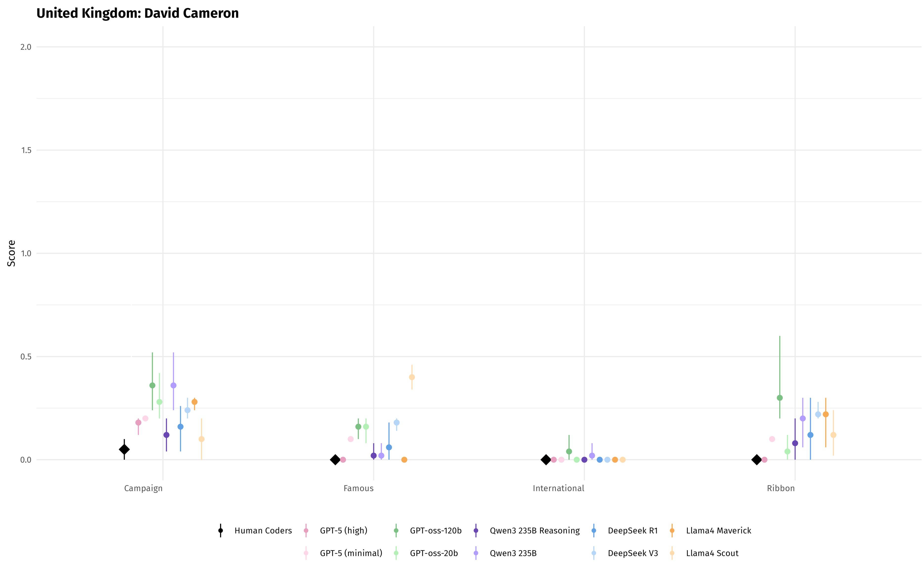Select the Llama4 Maverick legend label
The image size is (924, 586).
[x=718, y=531]
